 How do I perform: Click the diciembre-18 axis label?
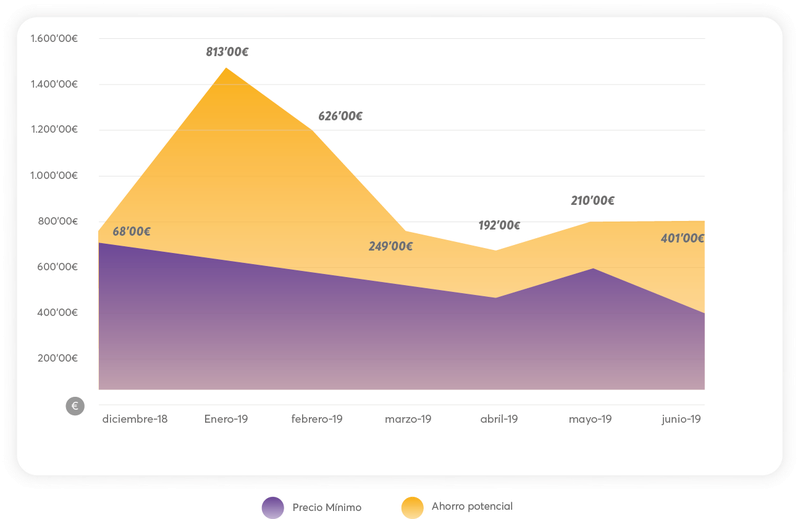[135, 419]
